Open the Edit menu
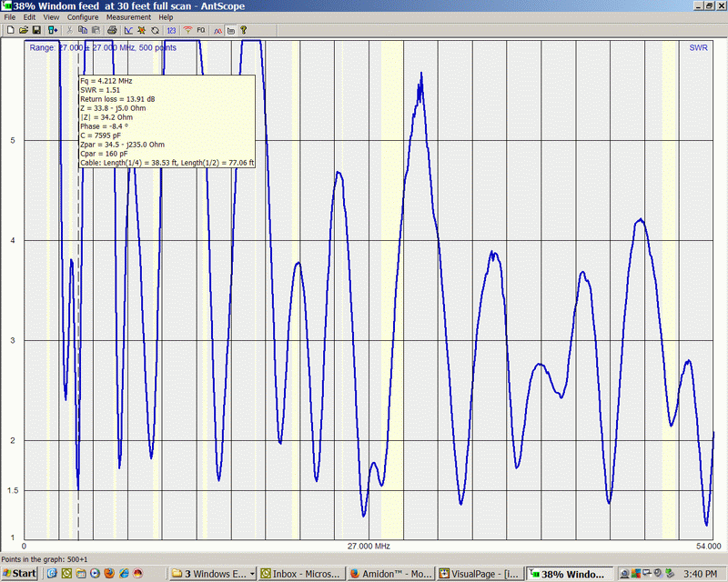This screenshot has width=728, height=582. (x=29, y=17)
